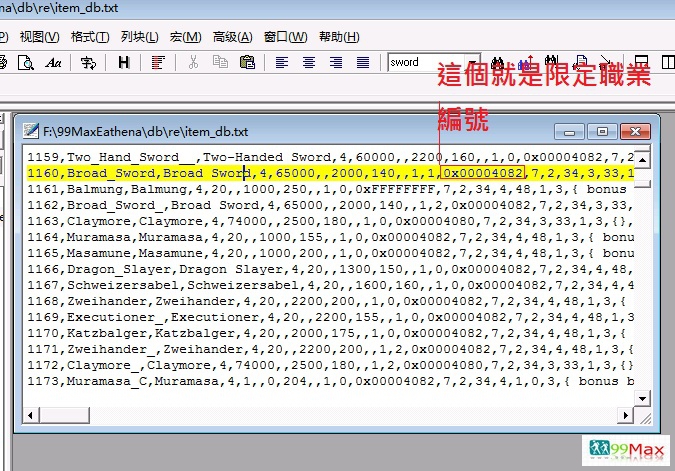The image size is (675, 471).
Task: Click the copy icon in toolbar
Action: 219,62
